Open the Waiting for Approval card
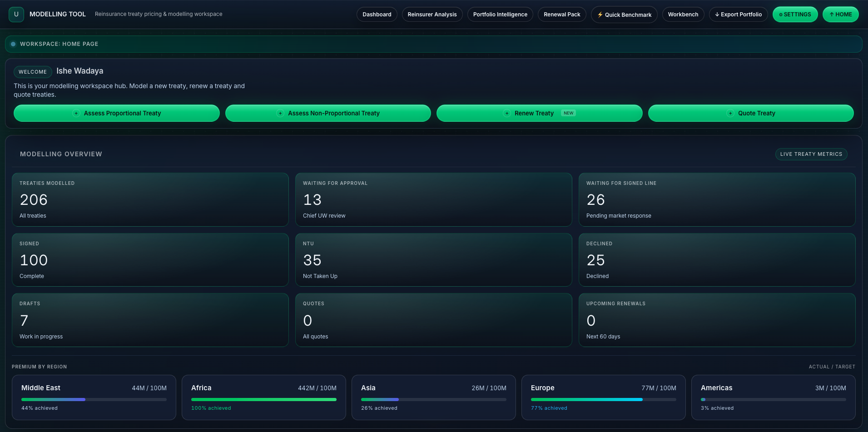 coord(433,199)
